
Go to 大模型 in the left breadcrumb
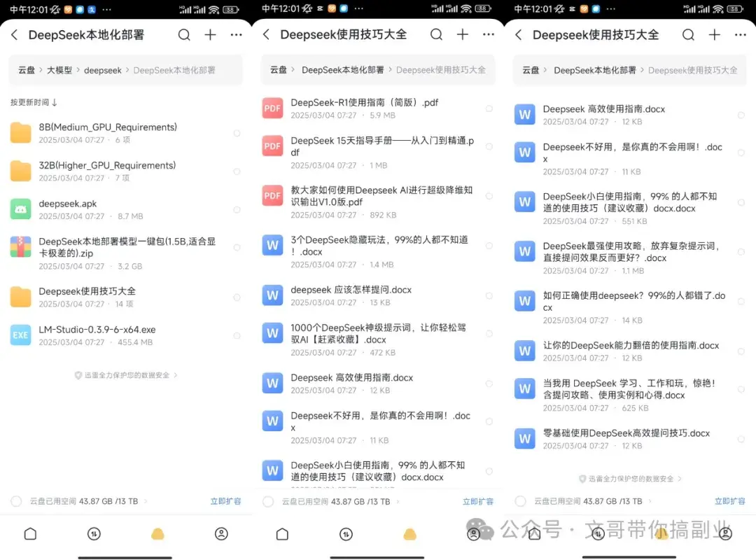(x=59, y=70)
